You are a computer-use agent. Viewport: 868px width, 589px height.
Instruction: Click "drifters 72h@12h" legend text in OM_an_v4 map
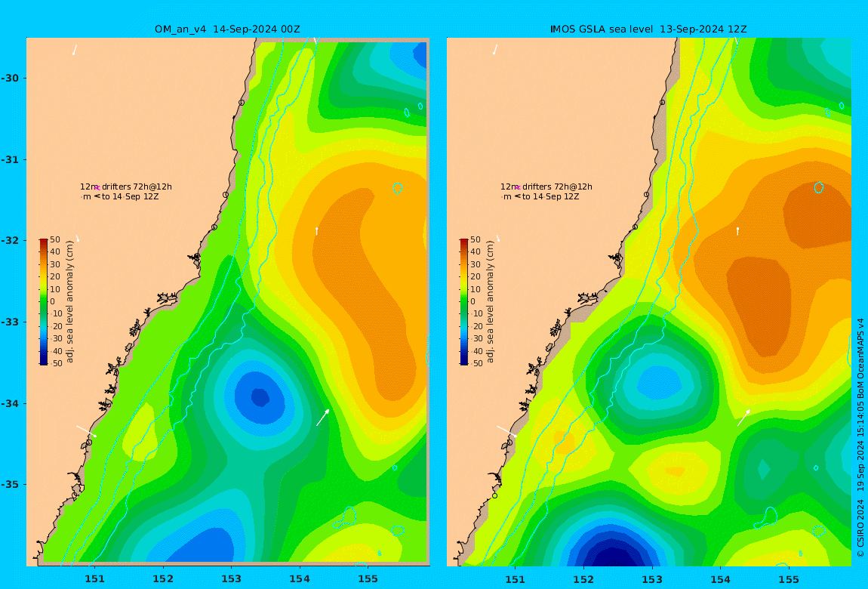coord(137,187)
